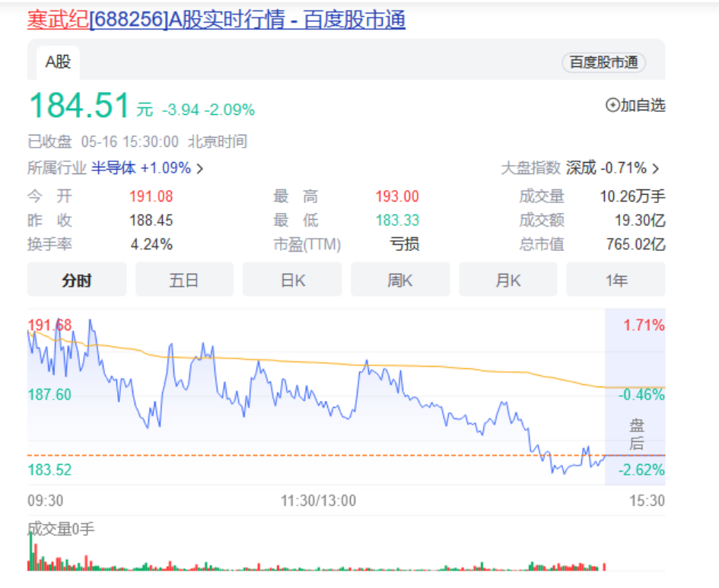Switch to the 五日 chart tab

tap(184, 281)
